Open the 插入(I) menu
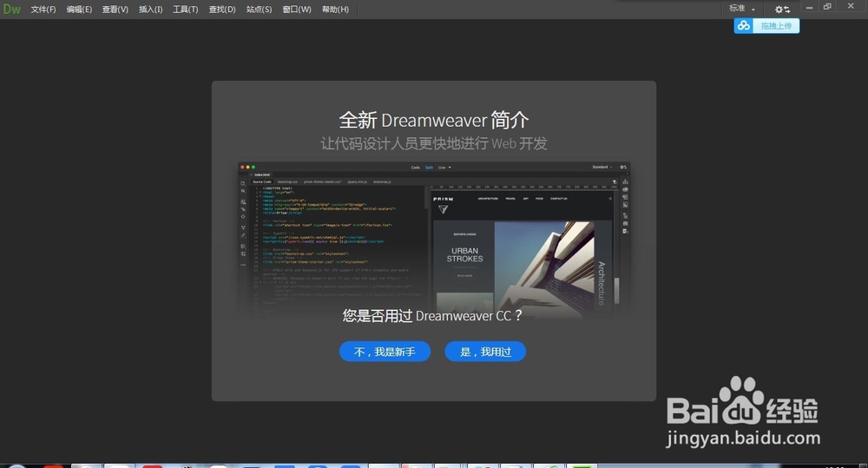 [x=150, y=10]
